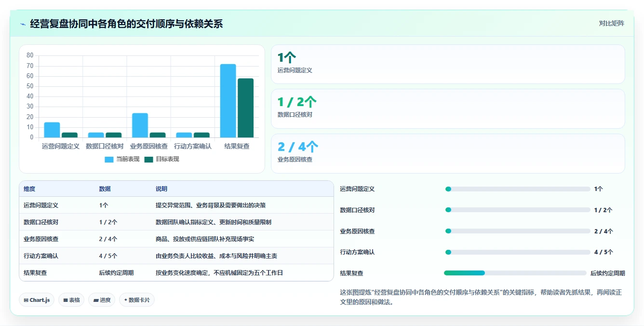
Task: Click 数据团队确认指标定义 description cell
Action: coord(214,222)
